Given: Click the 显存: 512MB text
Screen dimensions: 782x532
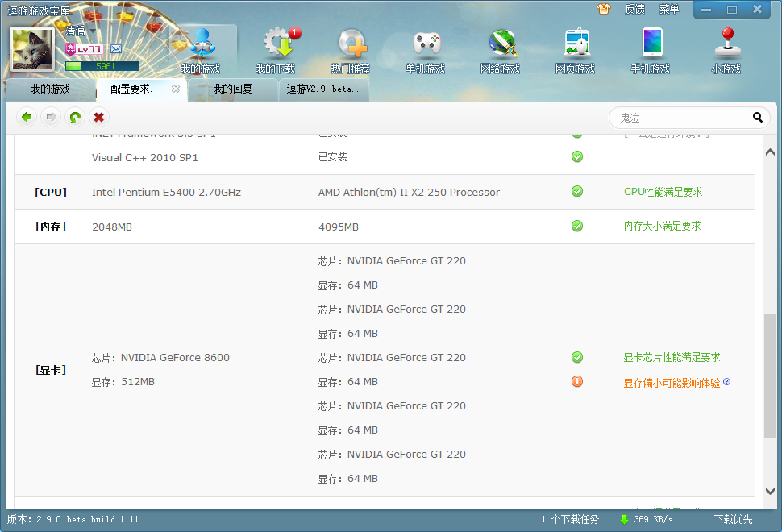Looking at the screenshot, I should click(x=123, y=382).
